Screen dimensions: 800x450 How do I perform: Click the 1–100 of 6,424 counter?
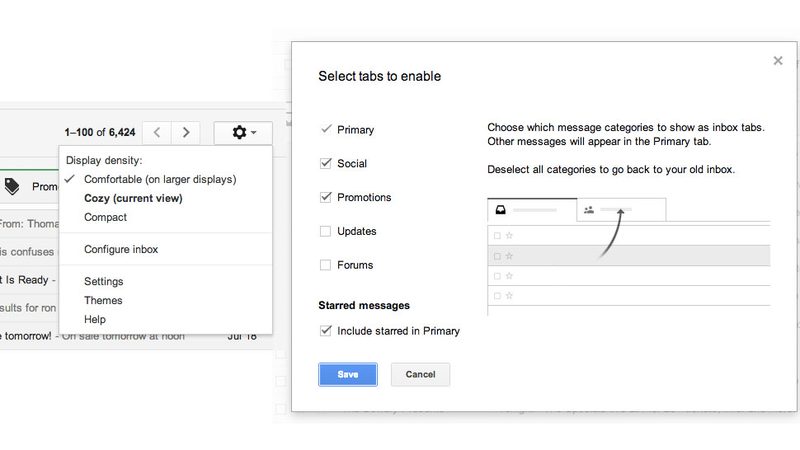coord(100,133)
